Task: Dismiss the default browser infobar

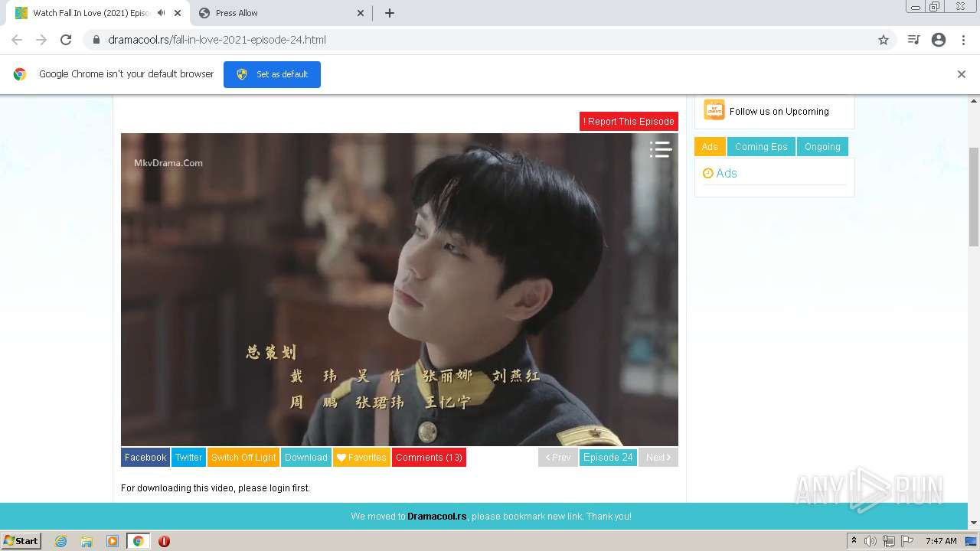Action: pyautogui.click(x=962, y=74)
